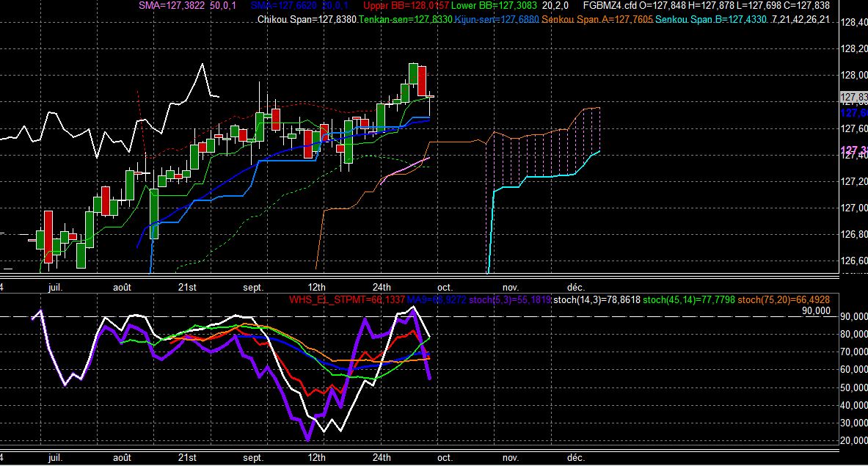Click sept. on the price chart time axis

[253, 287]
